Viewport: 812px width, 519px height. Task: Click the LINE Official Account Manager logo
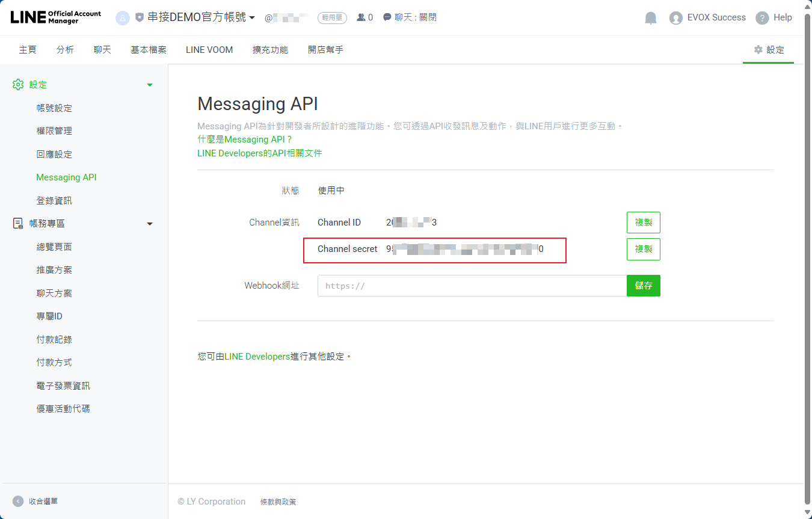56,17
